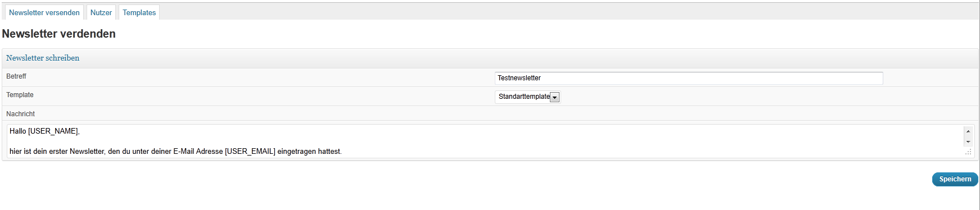This screenshot has width=980, height=210.
Task: Click the word Hallo in message
Action: click(18, 131)
